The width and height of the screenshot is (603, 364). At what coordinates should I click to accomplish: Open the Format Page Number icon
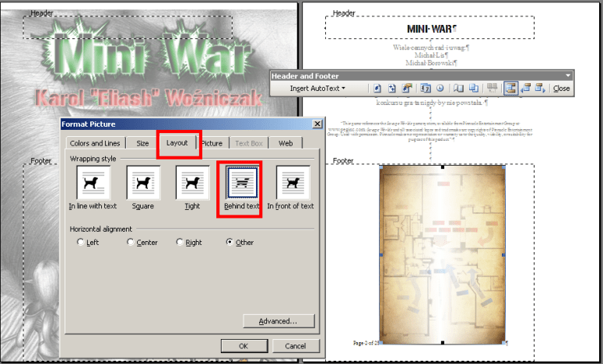[x=405, y=88]
